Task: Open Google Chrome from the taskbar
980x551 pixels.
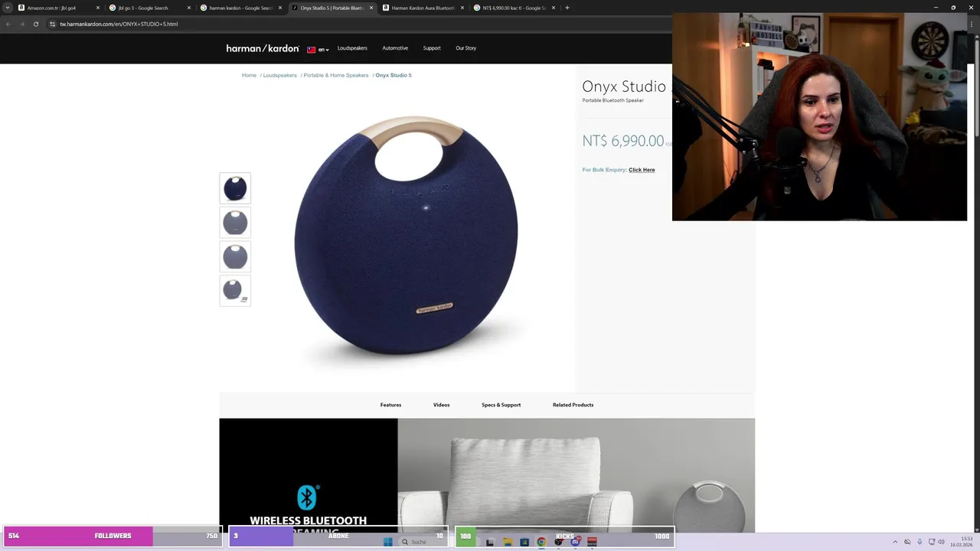Action: coord(541,542)
